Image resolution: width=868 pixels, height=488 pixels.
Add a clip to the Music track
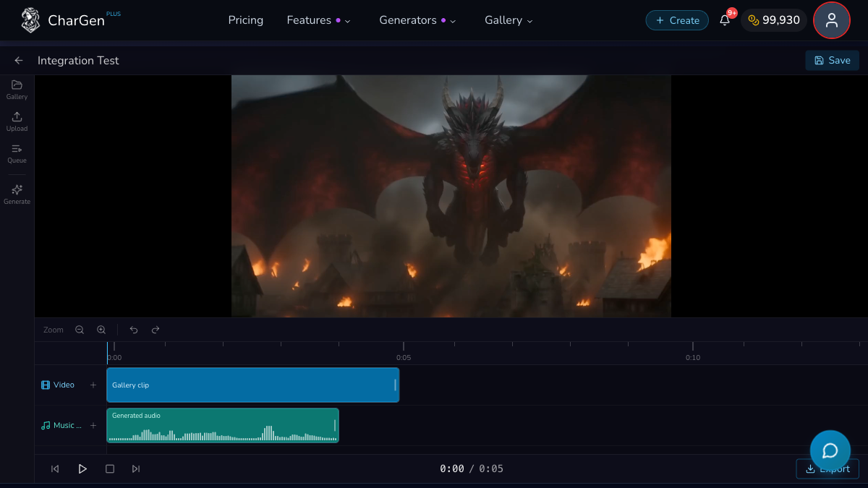tap(93, 425)
